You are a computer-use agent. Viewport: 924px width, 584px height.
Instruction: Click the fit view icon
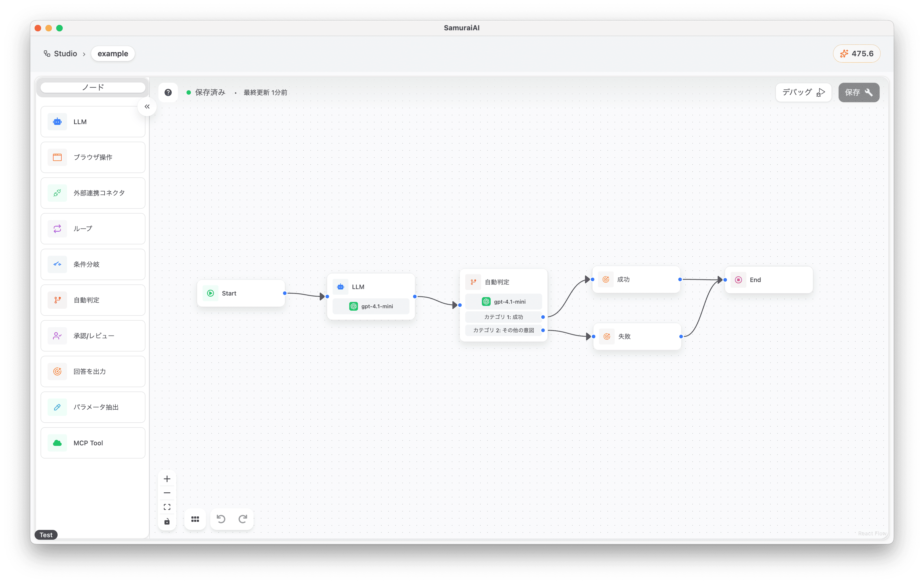(167, 507)
